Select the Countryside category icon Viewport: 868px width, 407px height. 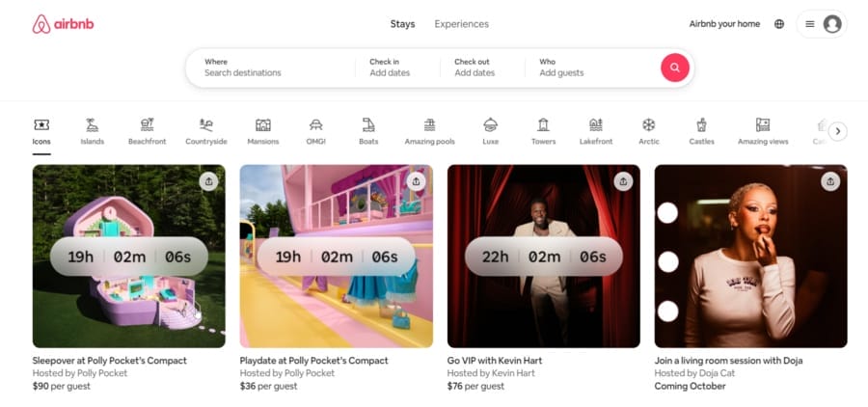coord(206,124)
